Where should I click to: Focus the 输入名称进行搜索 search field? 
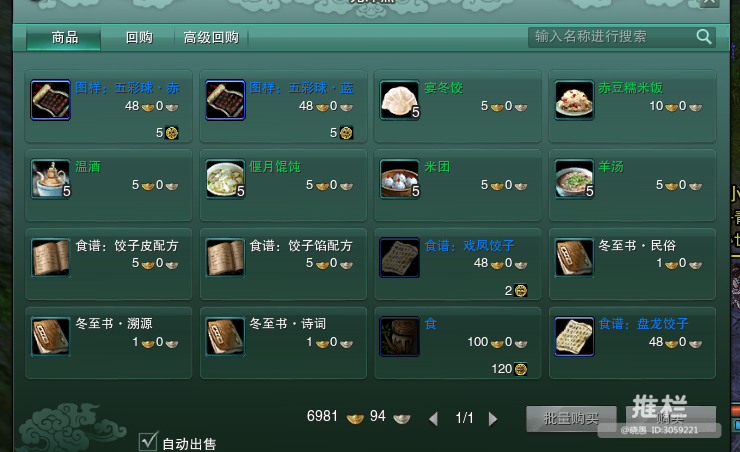612,37
